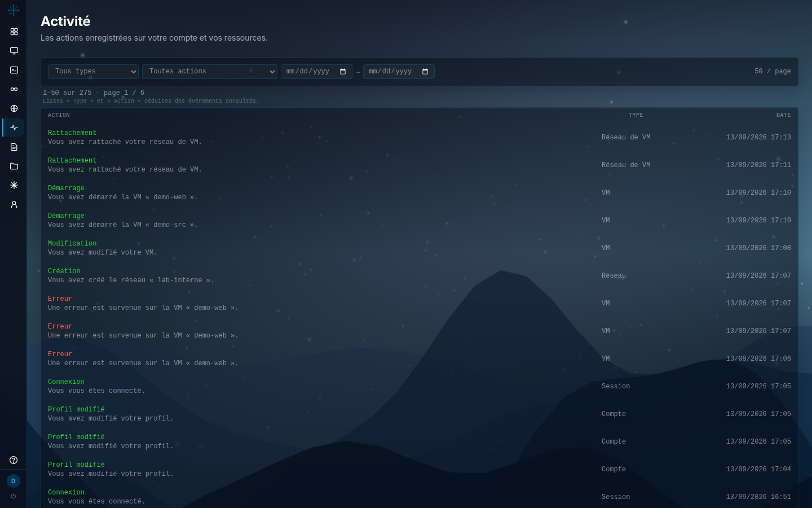Click the "Création" entry for lab-interne
The image size is (812, 508).
pos(420,275)
